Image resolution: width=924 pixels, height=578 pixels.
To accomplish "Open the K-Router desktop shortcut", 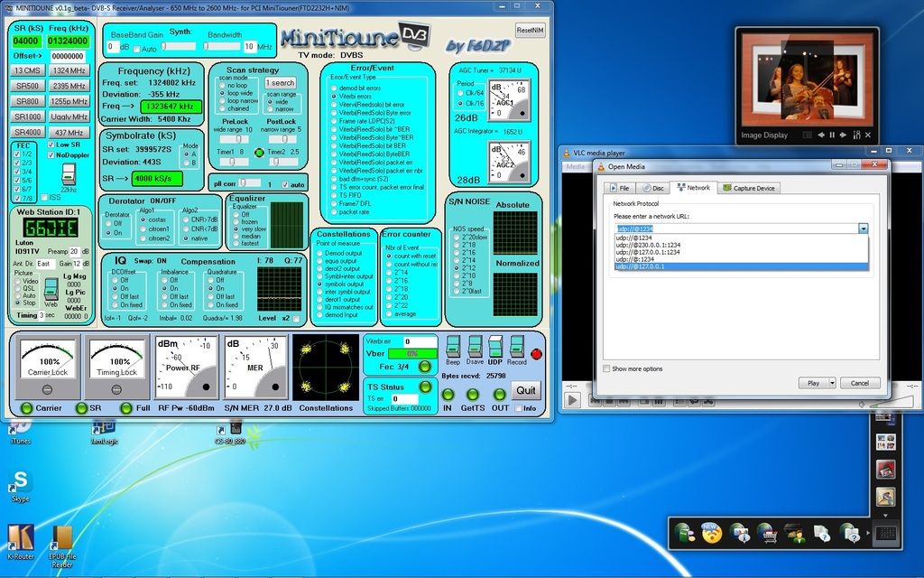I will [x=20, y=542].
